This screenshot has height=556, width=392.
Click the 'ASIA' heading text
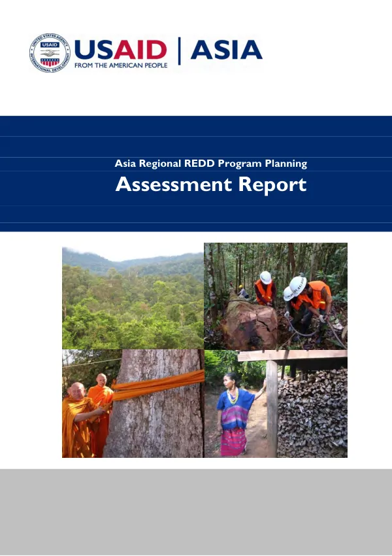pyautogui.click(x=227, y=50)
